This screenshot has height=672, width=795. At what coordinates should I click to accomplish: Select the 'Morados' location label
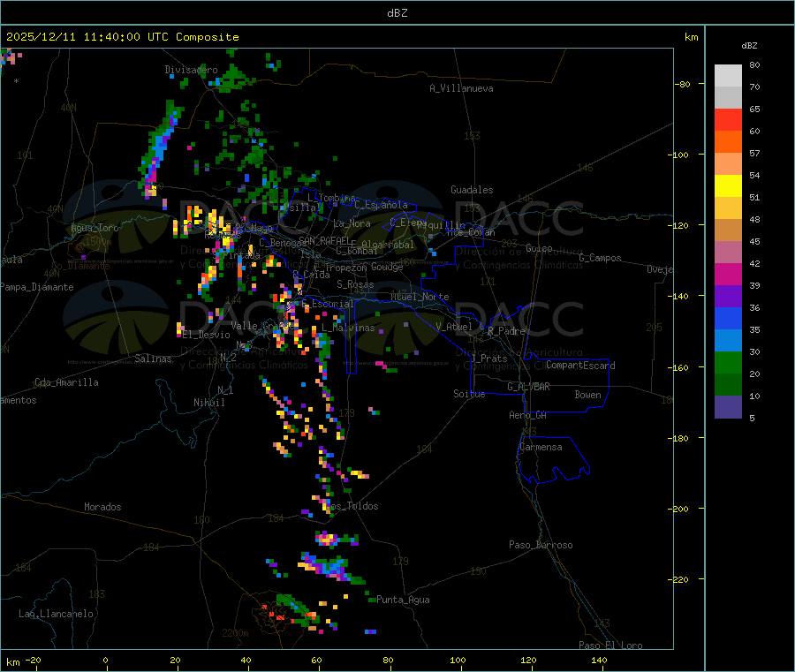click(102, 507)
